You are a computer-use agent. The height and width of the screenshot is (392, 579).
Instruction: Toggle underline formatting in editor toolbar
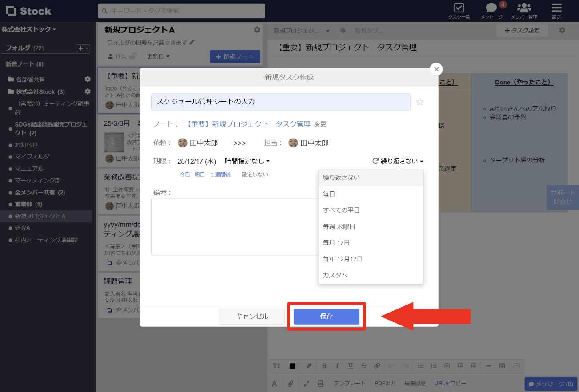click(x=350, y=366)
